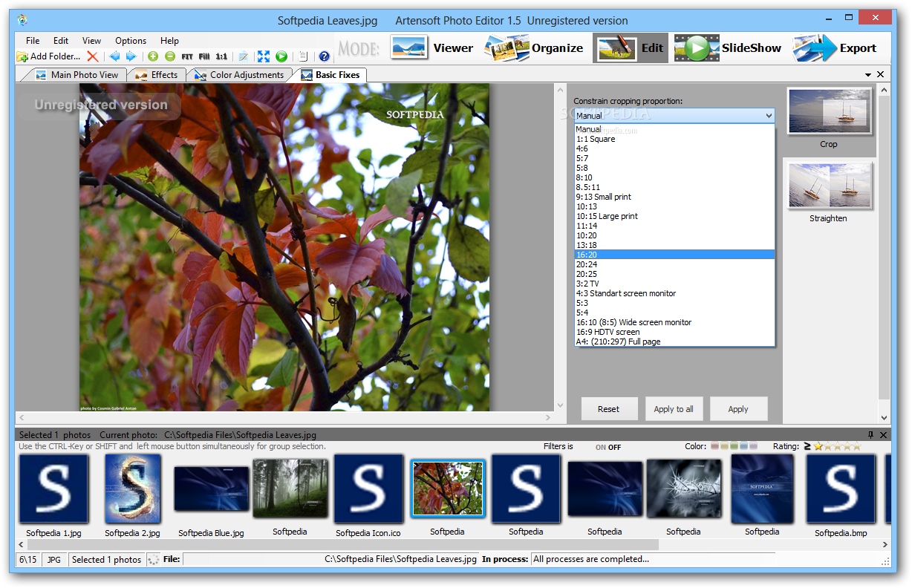Zoom out with the green minus icon

click(170, 56)
